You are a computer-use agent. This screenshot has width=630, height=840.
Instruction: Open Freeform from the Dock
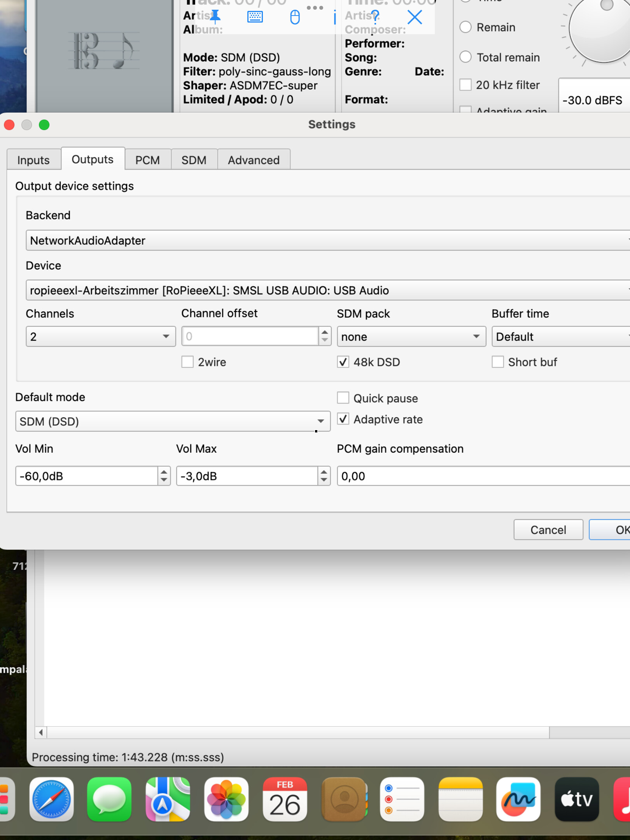(x=518, y=799)
